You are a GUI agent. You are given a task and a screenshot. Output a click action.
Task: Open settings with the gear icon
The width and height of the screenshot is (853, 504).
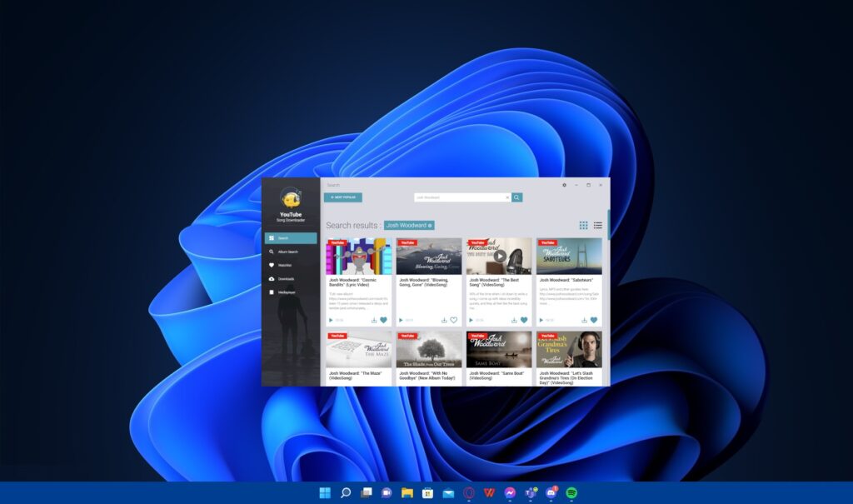(x=564, y=185)
